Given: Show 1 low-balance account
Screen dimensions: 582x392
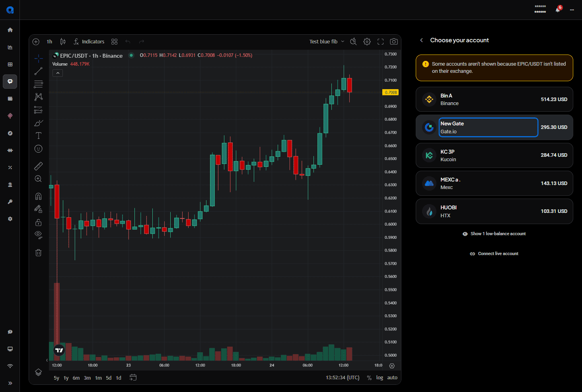Looking at the screenshot, I should [494, 234].
